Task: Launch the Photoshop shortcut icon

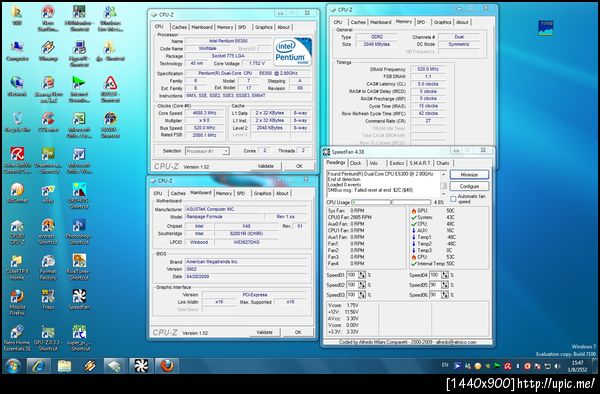Action: [79, 231]
